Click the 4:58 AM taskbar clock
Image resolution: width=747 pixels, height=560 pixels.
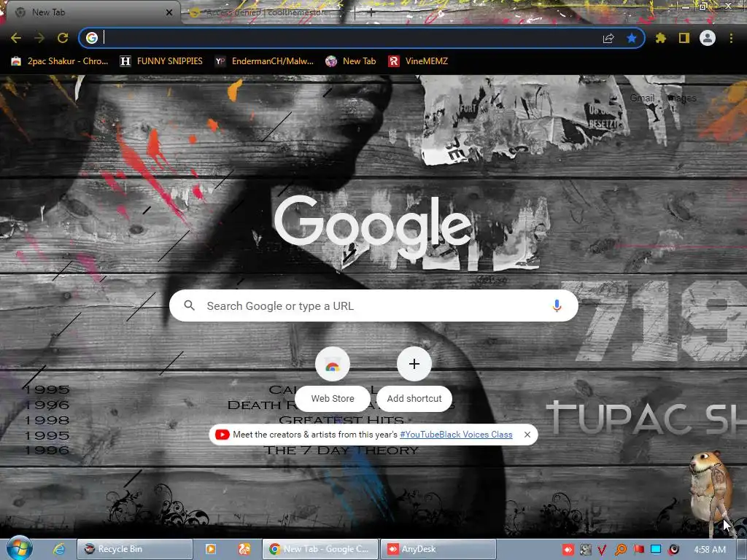coord(710,550)
